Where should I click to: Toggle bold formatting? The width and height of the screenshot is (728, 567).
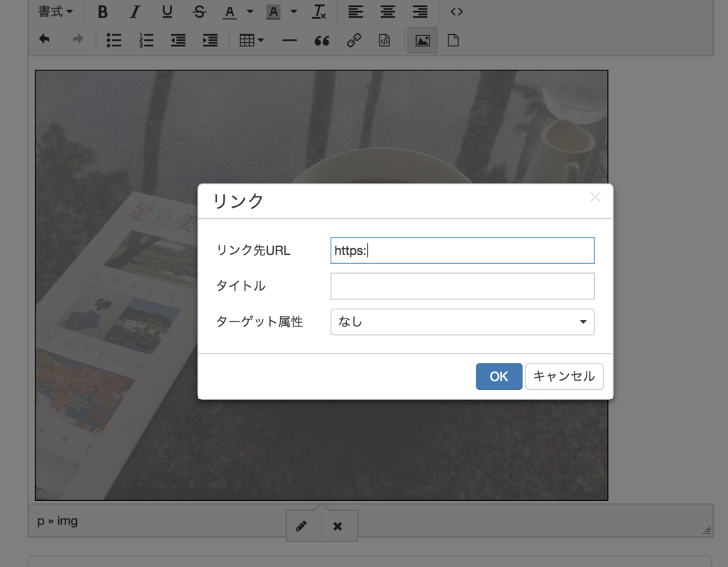[x=102, y=12]
